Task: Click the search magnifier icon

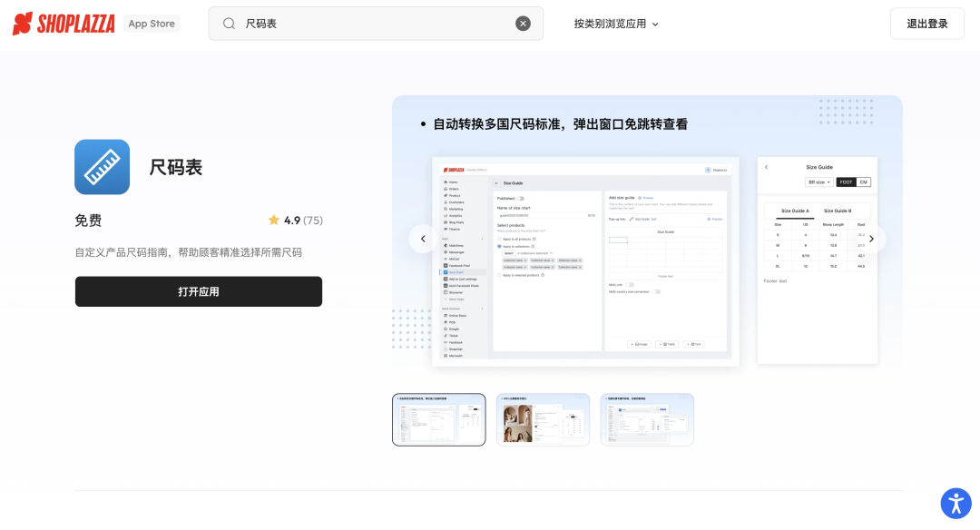Action: pyautogui.click(x=229, y=24)
